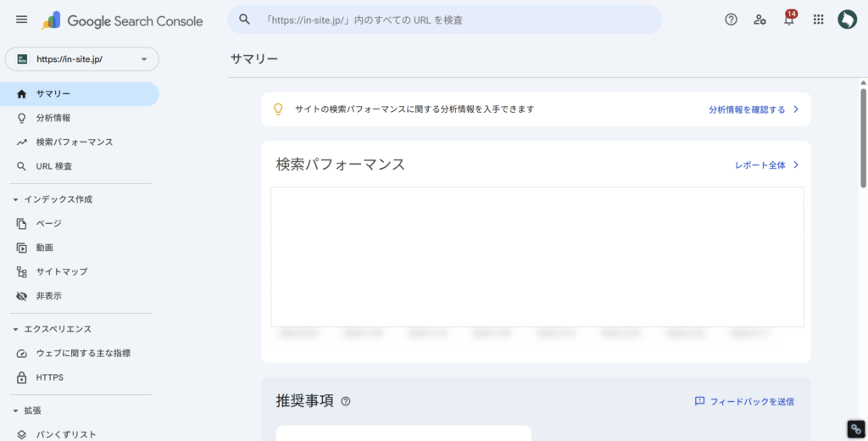Click chevron next to 分析情報を確認する
The height and width of the screenshot is (441, 868).
[795, 109]
